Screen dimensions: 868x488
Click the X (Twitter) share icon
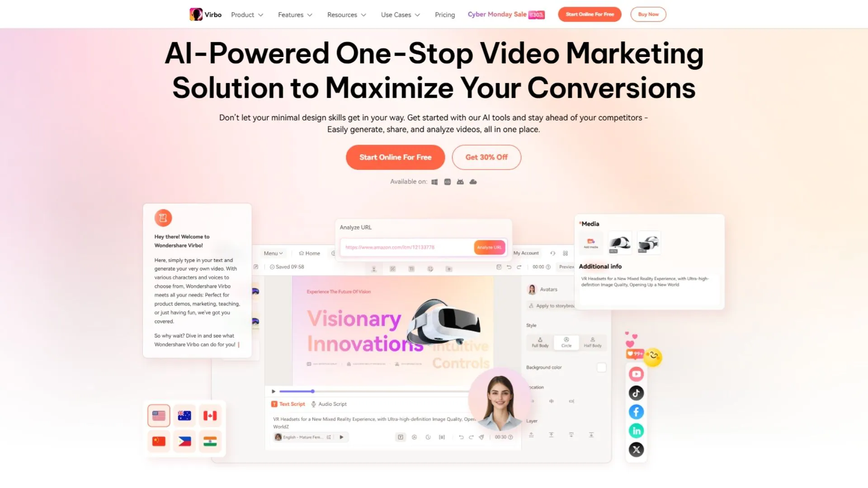pos(636,449)
